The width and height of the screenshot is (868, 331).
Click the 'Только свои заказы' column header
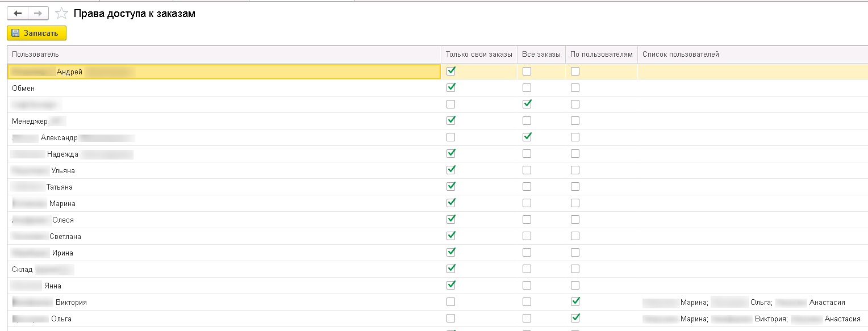(479, 55)
